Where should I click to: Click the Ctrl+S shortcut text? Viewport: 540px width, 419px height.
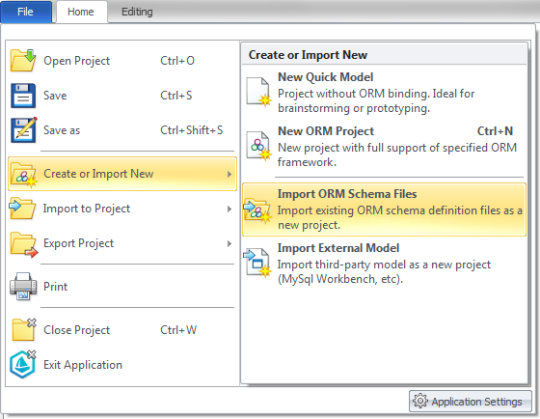click(x=176, y=95)
